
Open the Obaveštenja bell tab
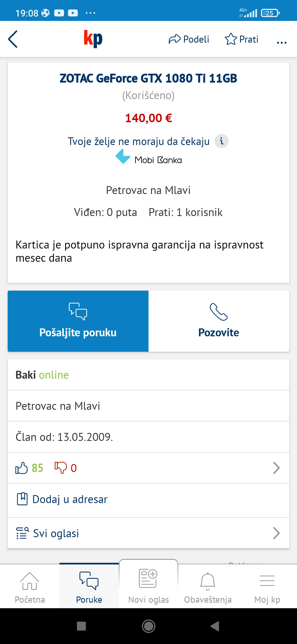click(208, 586)
